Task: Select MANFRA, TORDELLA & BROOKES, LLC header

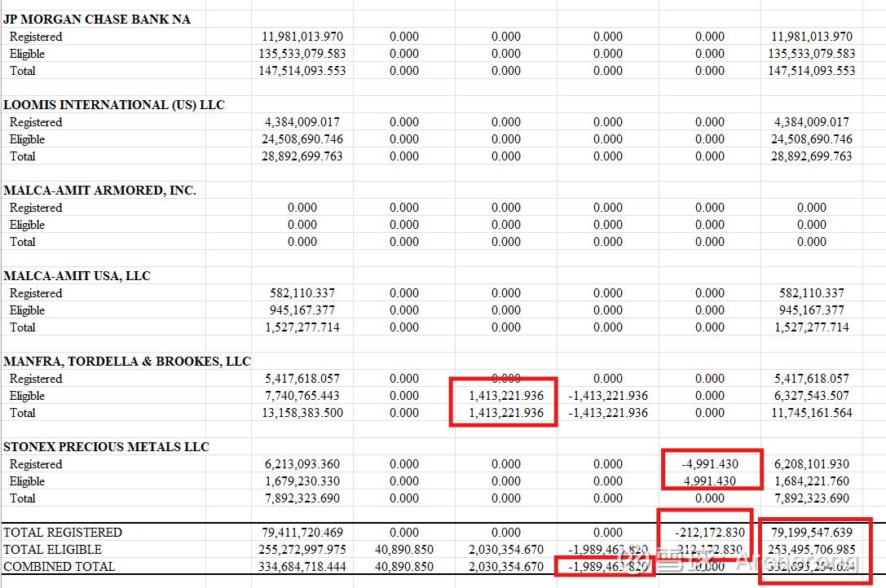Action: (127, 362)
